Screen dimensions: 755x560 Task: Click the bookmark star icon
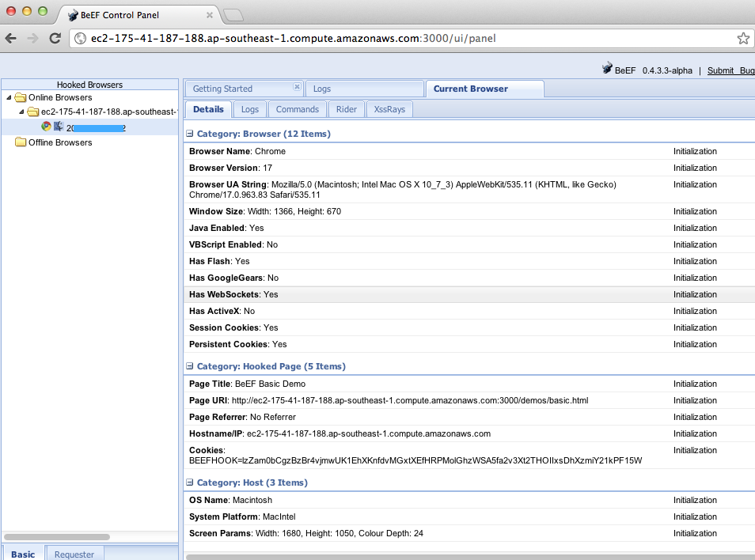743,38
